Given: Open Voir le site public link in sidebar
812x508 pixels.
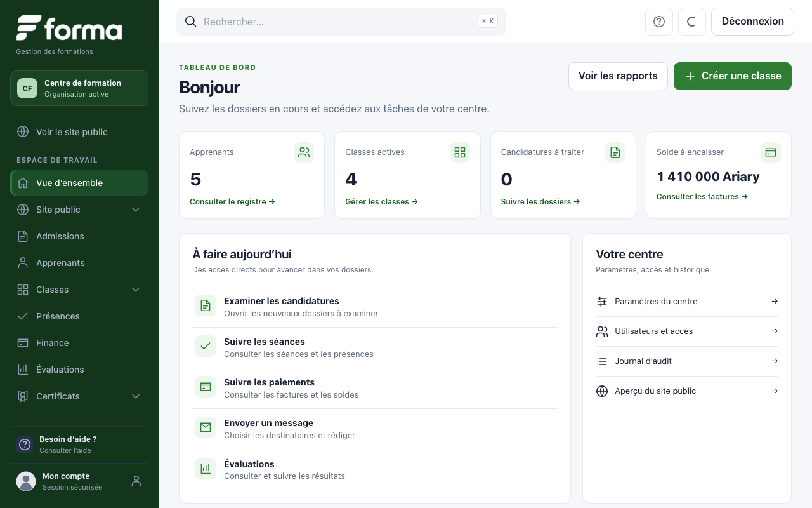Looking at the screenshot, I should coord(79,132).
